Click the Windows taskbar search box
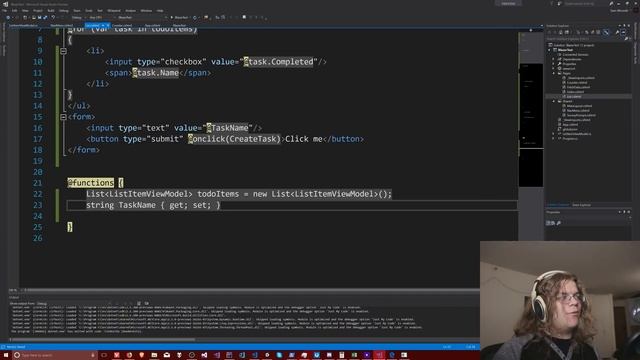 [54, 355]
